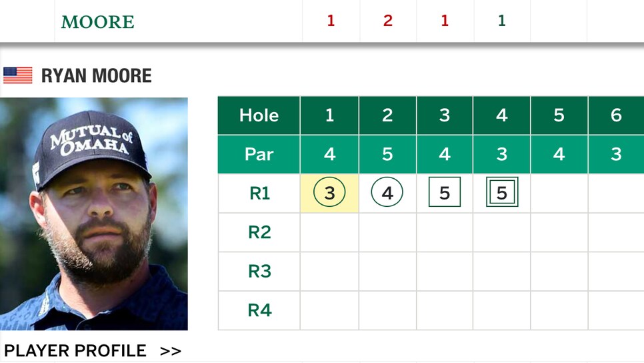Click the R3 round row label
Screen dimensions: 644x363
pyautogui.click(x=259, y=272)
